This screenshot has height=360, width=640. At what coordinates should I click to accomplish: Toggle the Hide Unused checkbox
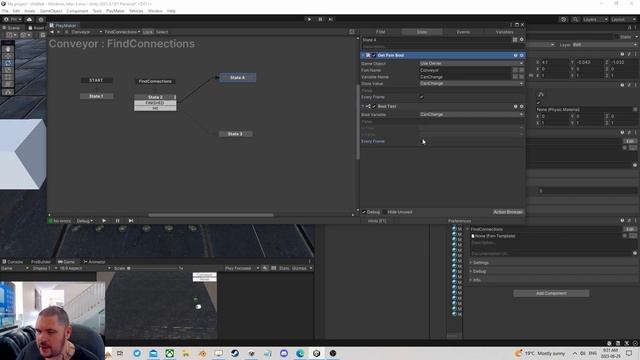385,212
